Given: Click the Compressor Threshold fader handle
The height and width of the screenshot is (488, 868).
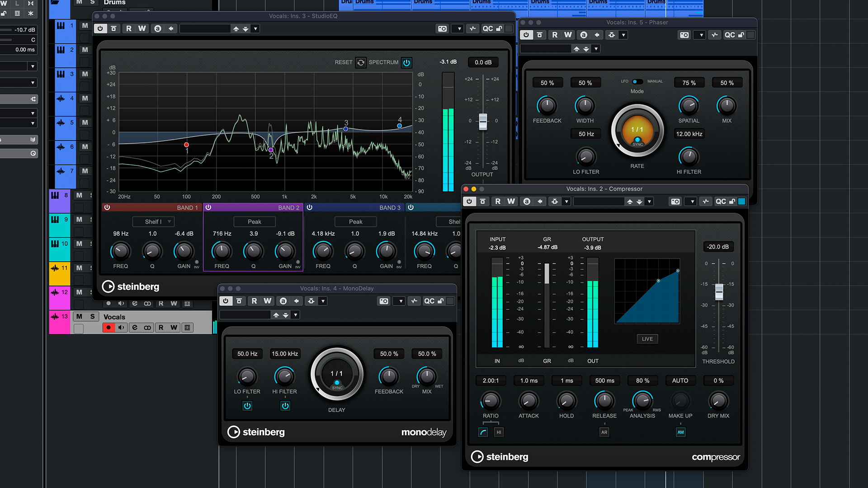Looking at the screenshot, I should coord(719,291).
